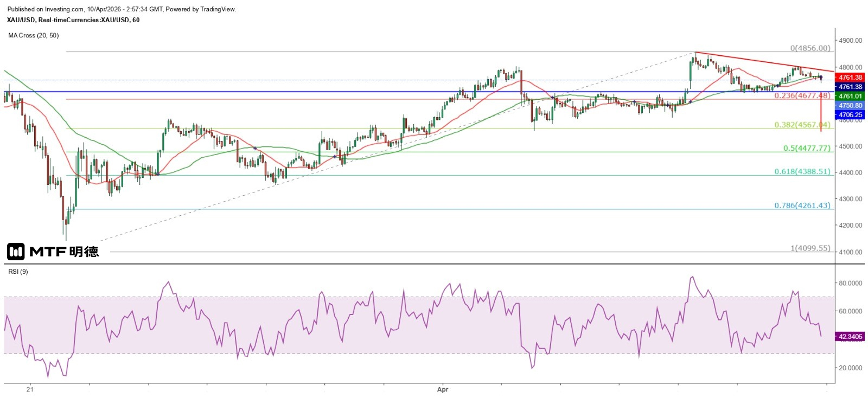Select the 0.382(4567.04) Fibonacci level label
This screenshot has height=398, width=868.
pos(802,125)
